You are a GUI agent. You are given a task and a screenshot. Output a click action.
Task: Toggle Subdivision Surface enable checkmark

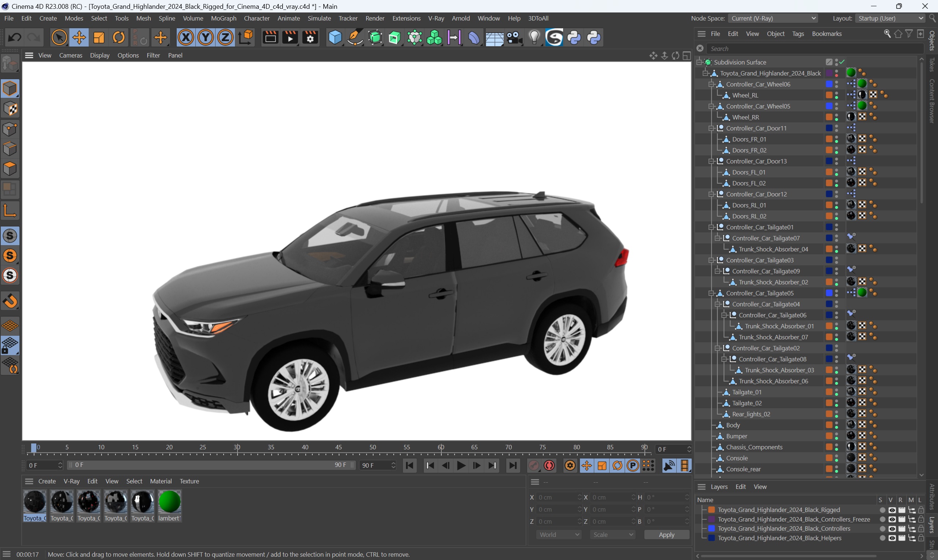[x=842, y=62]
